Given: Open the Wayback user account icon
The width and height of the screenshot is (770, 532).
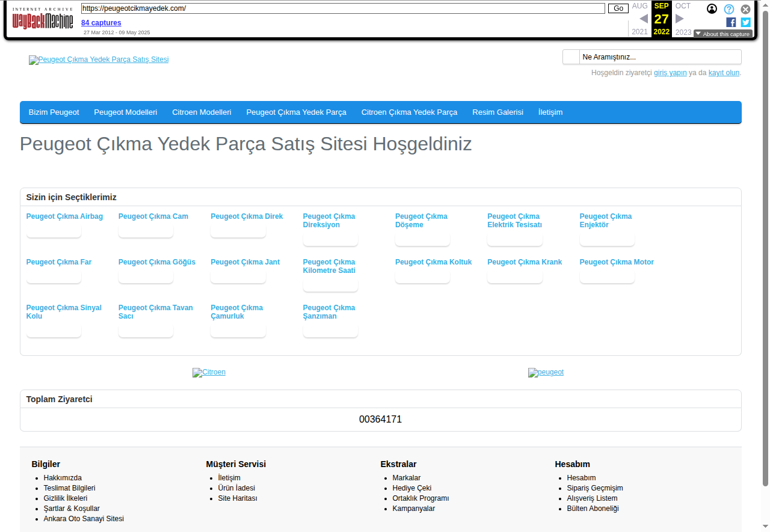Looking at the screenshot, I should [712, 9].
